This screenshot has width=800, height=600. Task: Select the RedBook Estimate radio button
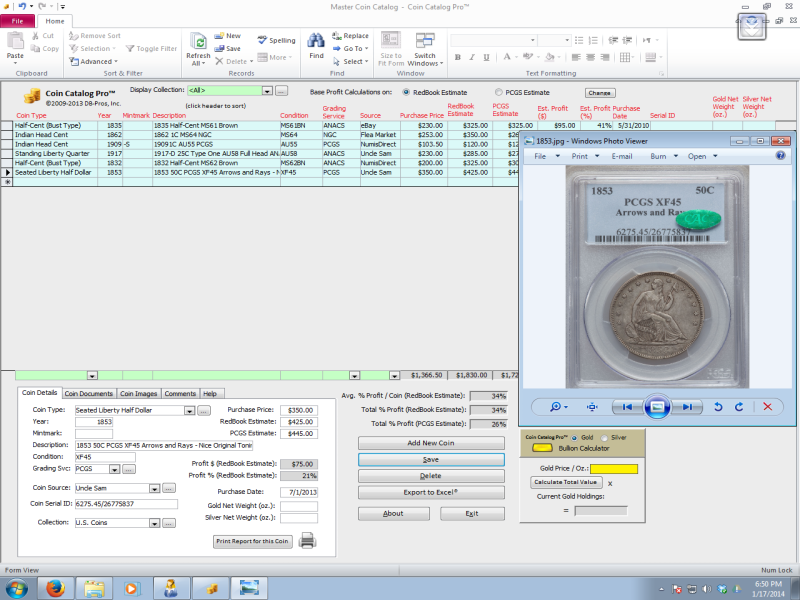[406, 92]
